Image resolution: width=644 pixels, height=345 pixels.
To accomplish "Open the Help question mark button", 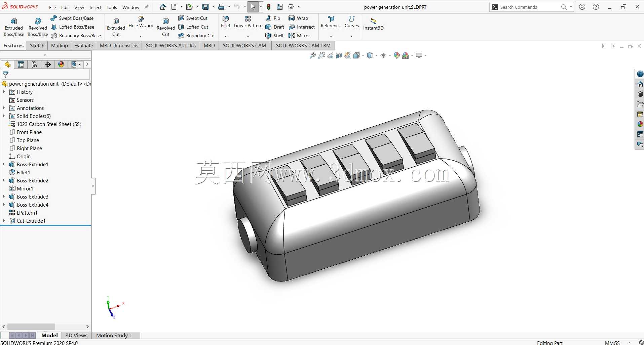I will coord(596,7).
